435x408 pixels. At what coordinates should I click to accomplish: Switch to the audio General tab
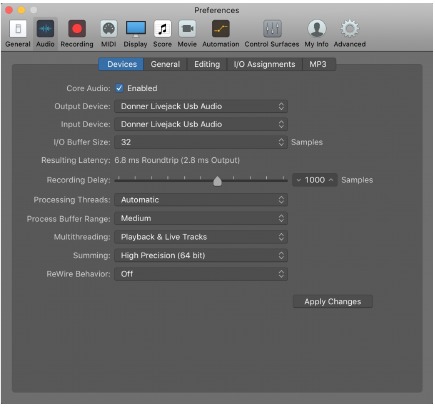pos(165,64)
